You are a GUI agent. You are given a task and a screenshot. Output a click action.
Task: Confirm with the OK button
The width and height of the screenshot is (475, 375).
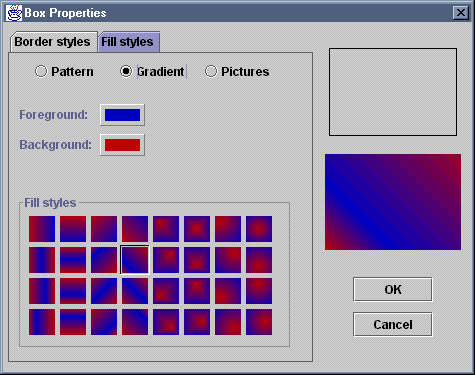coord(393,289)
